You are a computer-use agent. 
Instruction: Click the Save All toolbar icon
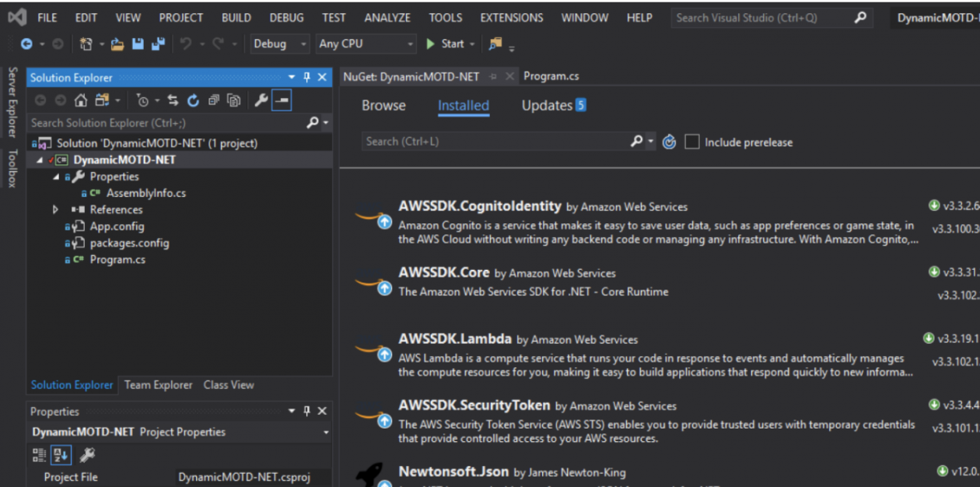coord(158,44)
